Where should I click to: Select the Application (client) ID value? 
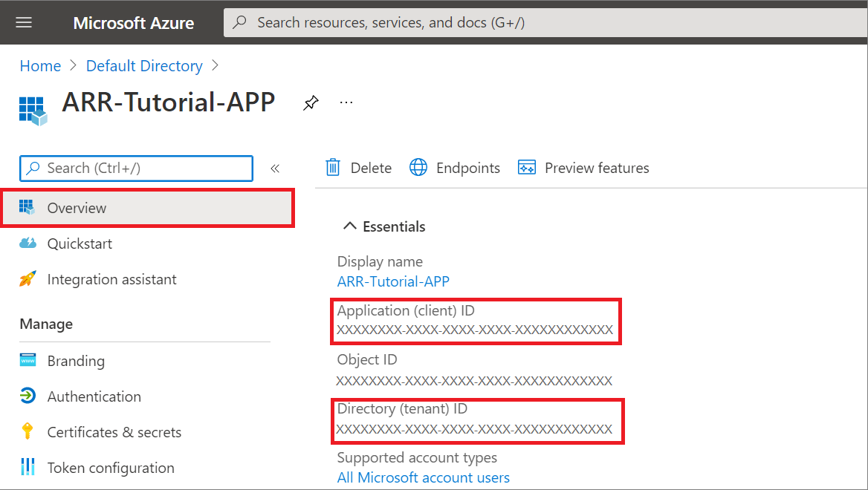pyautogui.click(x=475, y=330)
